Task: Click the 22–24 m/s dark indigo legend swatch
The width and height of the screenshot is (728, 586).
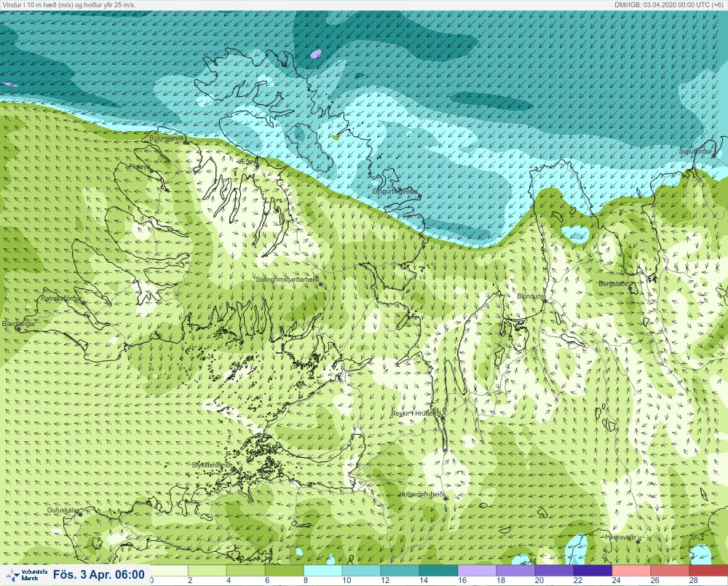Action: [x=593, y=570]
